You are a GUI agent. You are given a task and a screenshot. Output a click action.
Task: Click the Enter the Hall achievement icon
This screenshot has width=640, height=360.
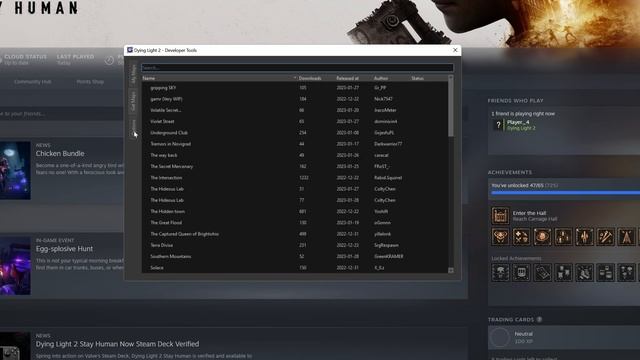click(500, 216)
